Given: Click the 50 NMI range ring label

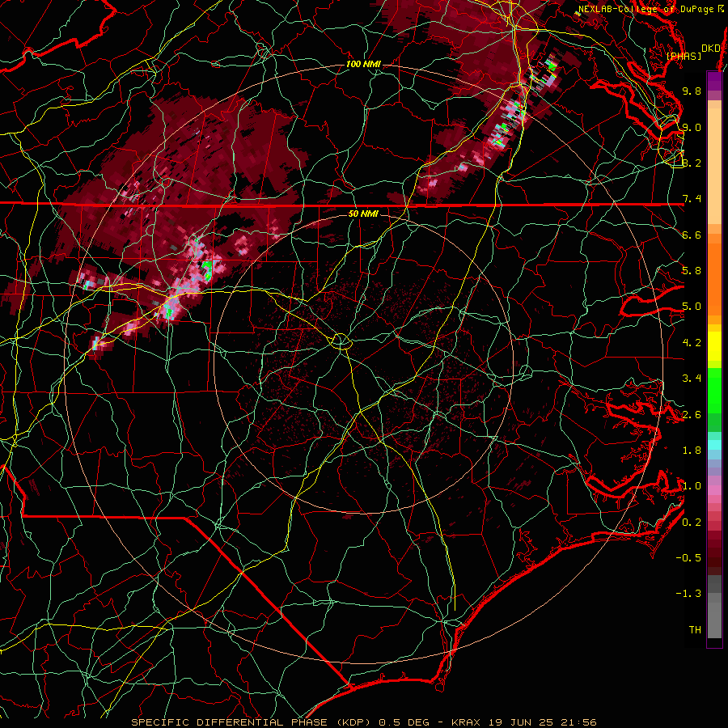Looking at the screenshot, I should (x=363, y=214).
